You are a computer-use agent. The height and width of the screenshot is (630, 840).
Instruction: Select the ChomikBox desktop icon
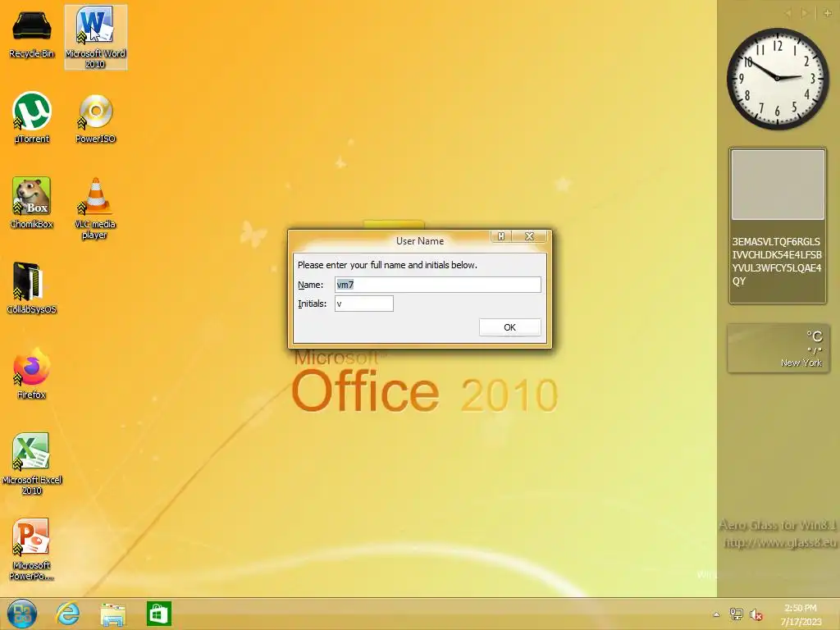[32, 203]
